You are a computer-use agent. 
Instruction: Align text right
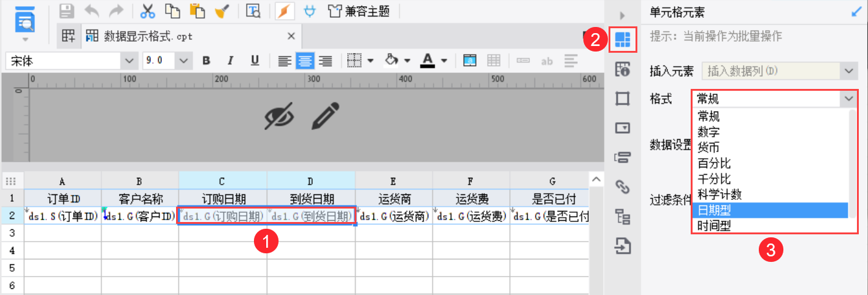point(325,61)
